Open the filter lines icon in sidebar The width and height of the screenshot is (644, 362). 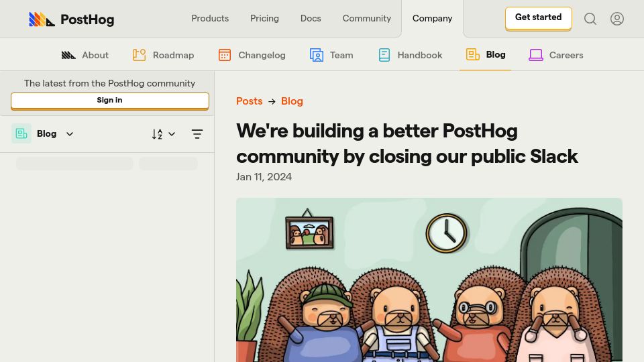[x=197, y=134]
